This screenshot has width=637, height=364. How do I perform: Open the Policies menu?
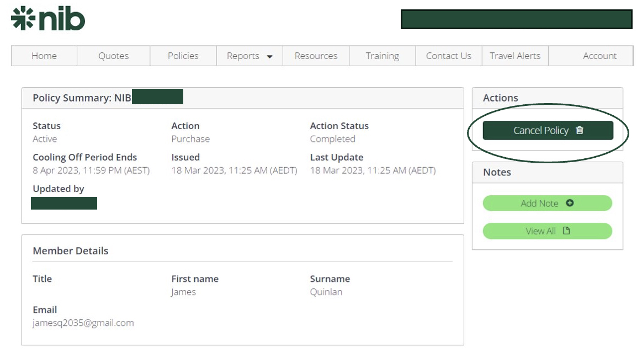click(183, 56)
